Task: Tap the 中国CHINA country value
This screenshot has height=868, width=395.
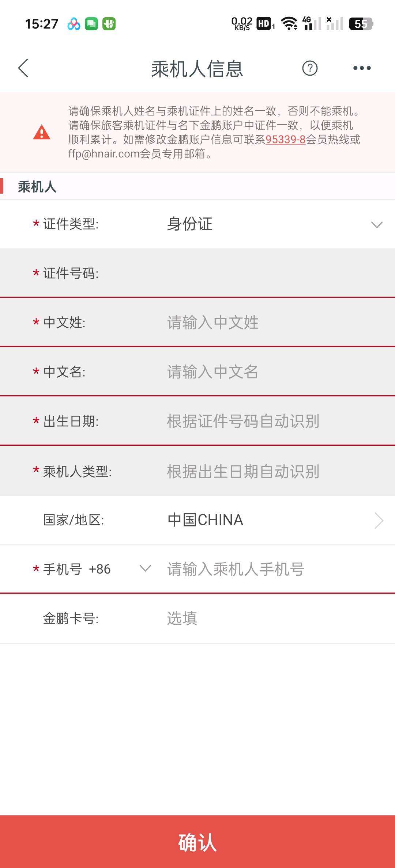Action: (205, 520)
